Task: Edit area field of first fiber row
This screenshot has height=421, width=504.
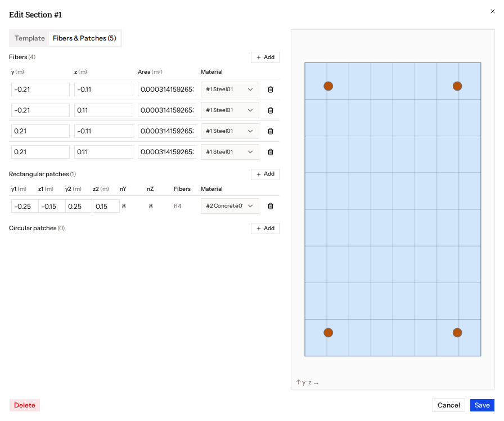Action: [167, 89]
